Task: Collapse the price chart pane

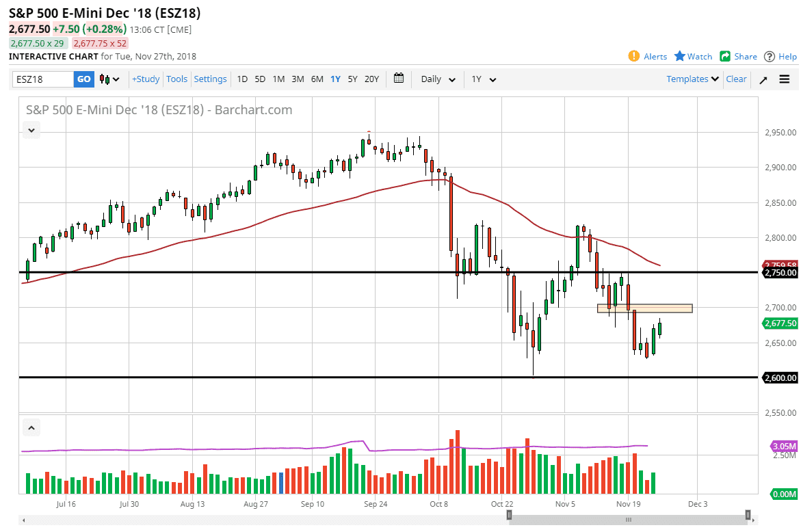Action: click(x=31, y=129)
